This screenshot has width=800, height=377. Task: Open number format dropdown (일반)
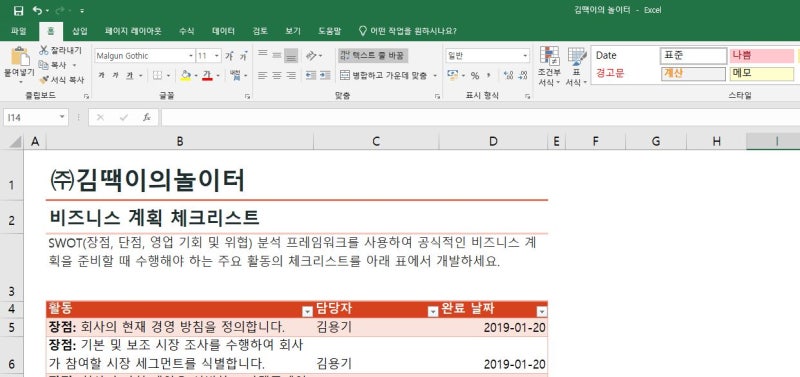pyautogui.click(x=526, y=56)
